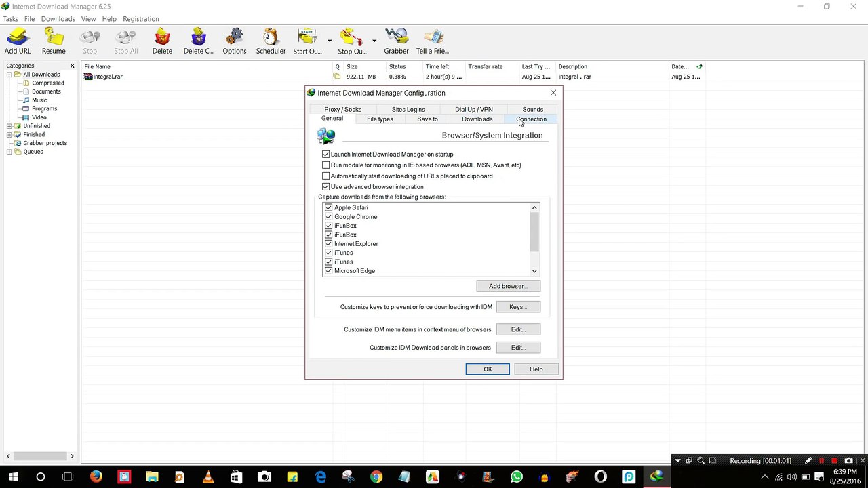Collapse the All Downloads tree node
Image resolution: width=868 pixels, height=488 pixels.
click(9, 75)
